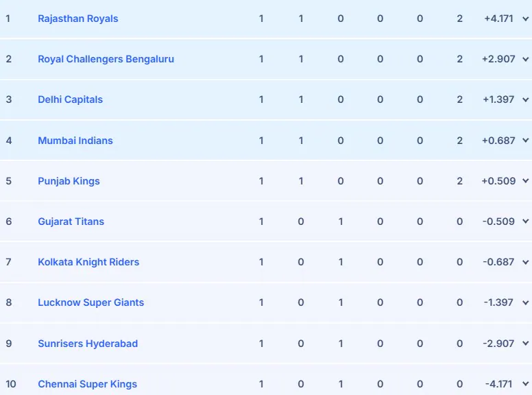
Task: Toggle Kolkata Knight Riders row details
Action: tap(526, 262)
